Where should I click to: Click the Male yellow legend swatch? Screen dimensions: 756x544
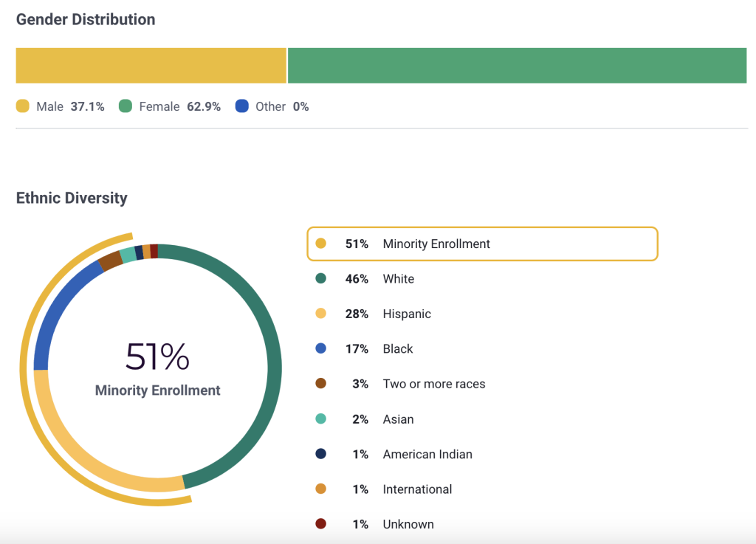(x=22, y=106)
